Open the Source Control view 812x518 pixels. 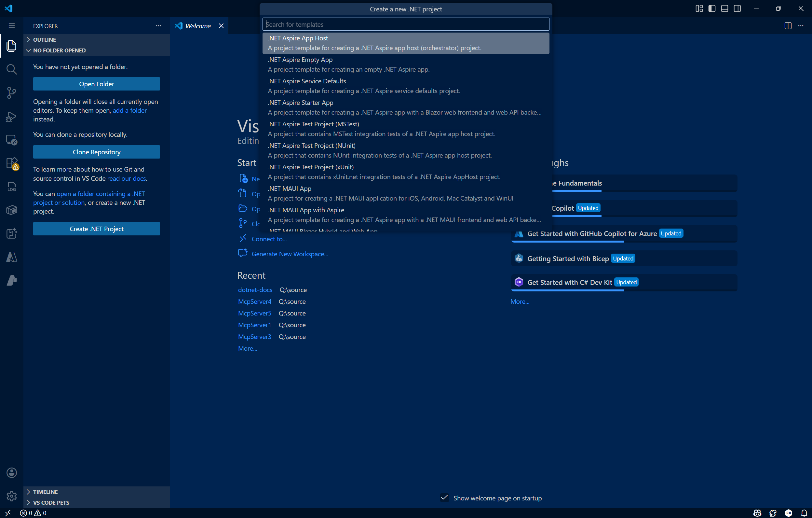click(x=11, y=93)
